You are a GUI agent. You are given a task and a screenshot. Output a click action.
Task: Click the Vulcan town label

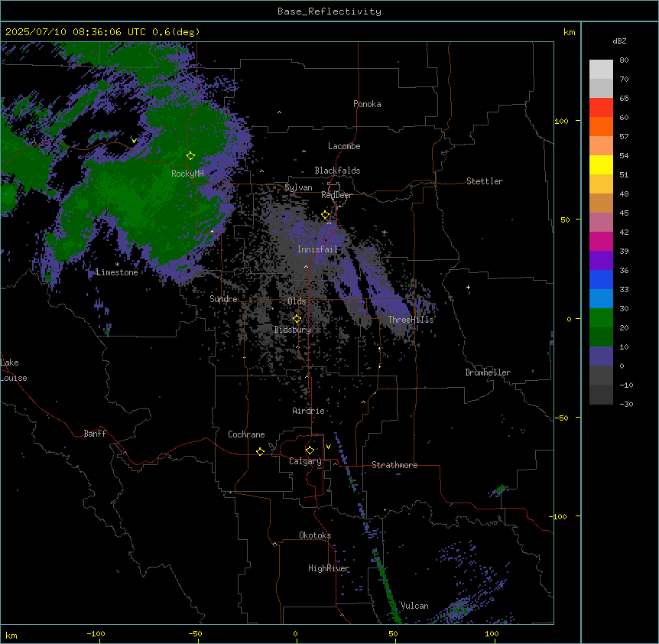click(414, 606)
